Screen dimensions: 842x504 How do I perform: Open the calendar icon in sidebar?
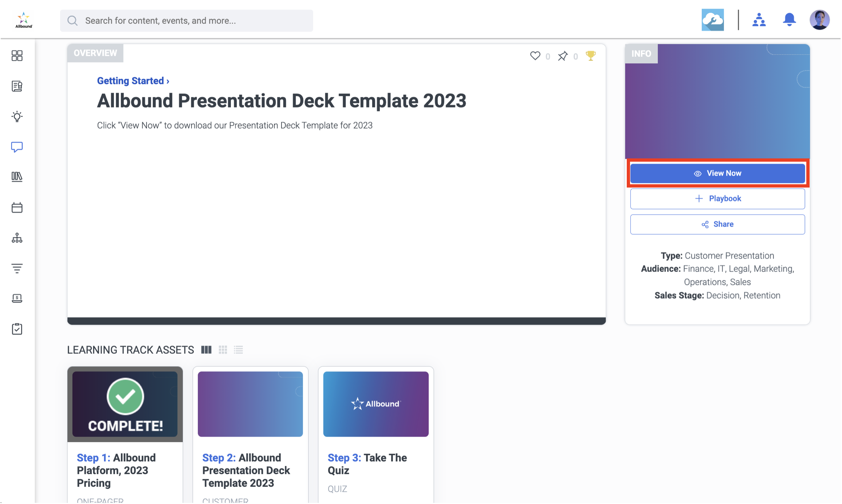(17, 208)
